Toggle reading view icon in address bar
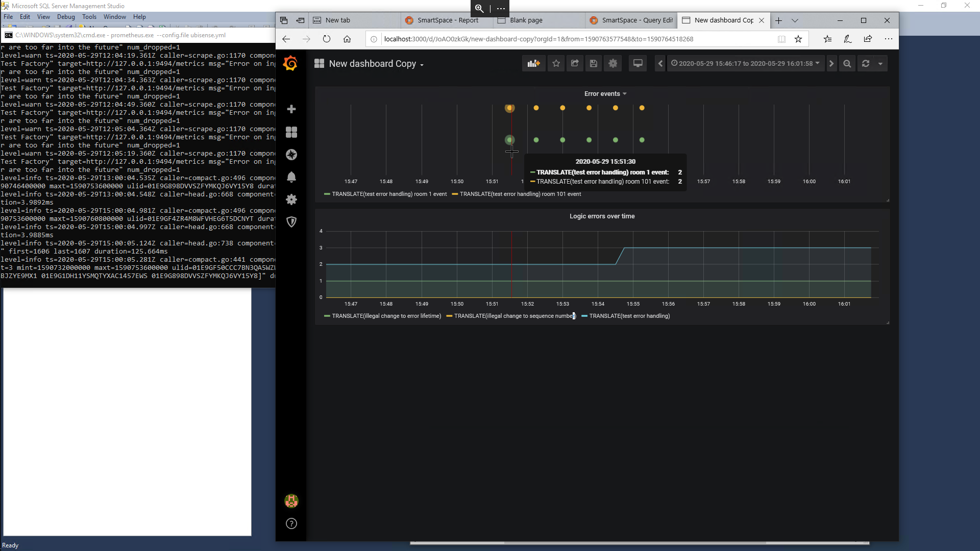Image resolution: width=980 pixels, height=551 pixels. (x=781, y=39)
